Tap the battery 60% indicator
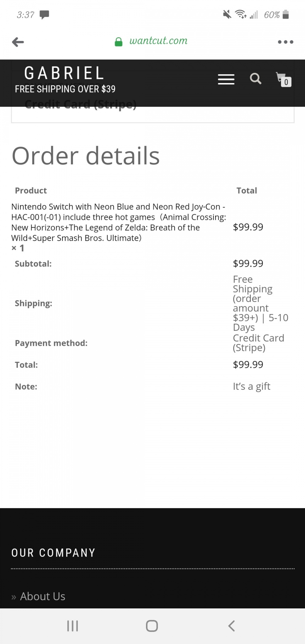305x644 pixels. point(277,15)
